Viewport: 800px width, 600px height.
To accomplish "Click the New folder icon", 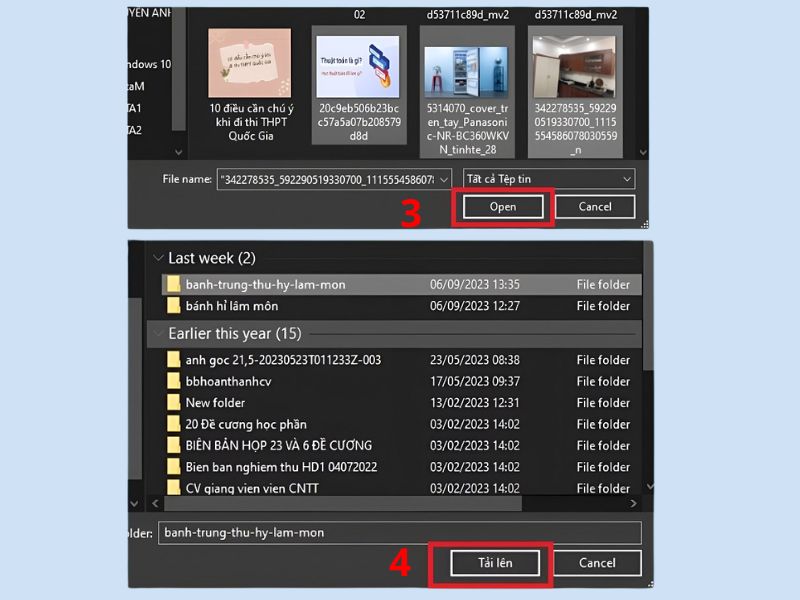I will 173,403.
